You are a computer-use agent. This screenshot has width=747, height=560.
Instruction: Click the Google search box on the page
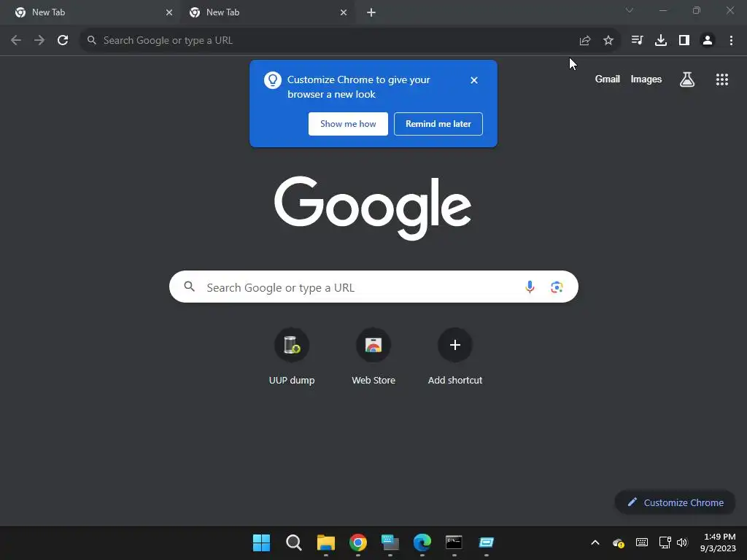click(373, 287)
